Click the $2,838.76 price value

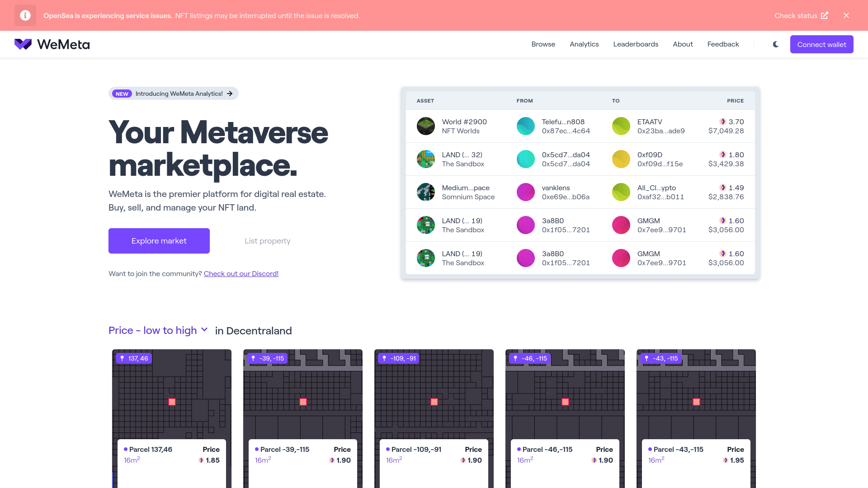[x=726, y=197]
